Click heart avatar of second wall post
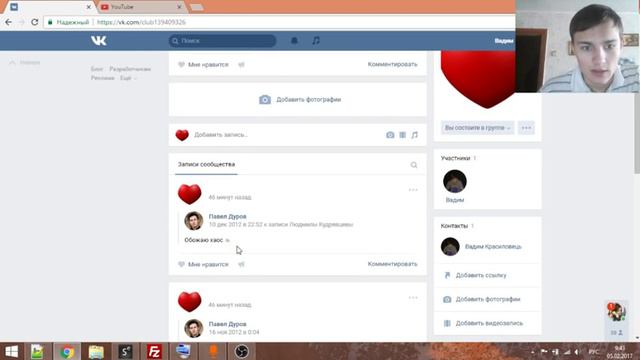 189,302
